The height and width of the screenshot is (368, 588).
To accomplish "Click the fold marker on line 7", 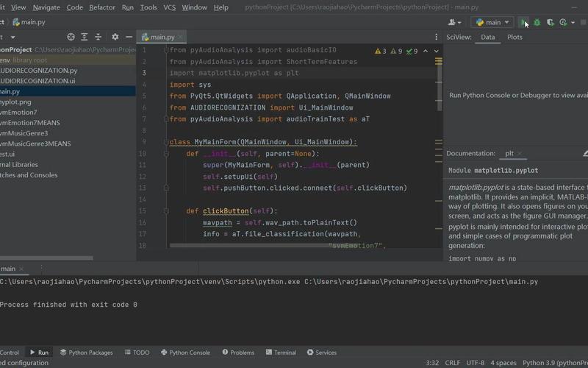I will (166, 119).
